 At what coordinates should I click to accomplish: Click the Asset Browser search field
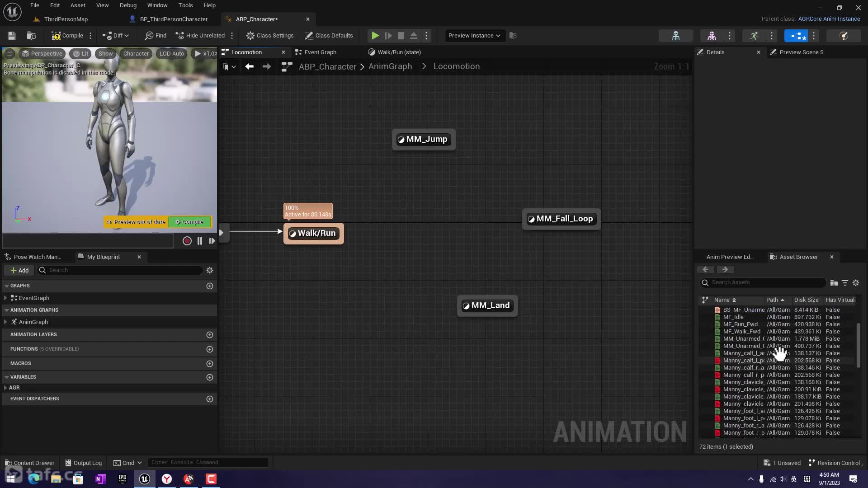tap(763, 282)
